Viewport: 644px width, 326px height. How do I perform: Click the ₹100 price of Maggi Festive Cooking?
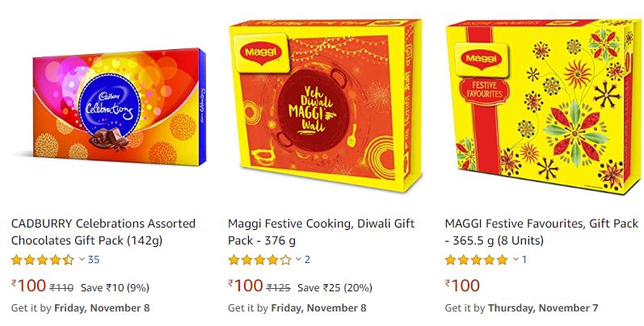click(246, 286)
